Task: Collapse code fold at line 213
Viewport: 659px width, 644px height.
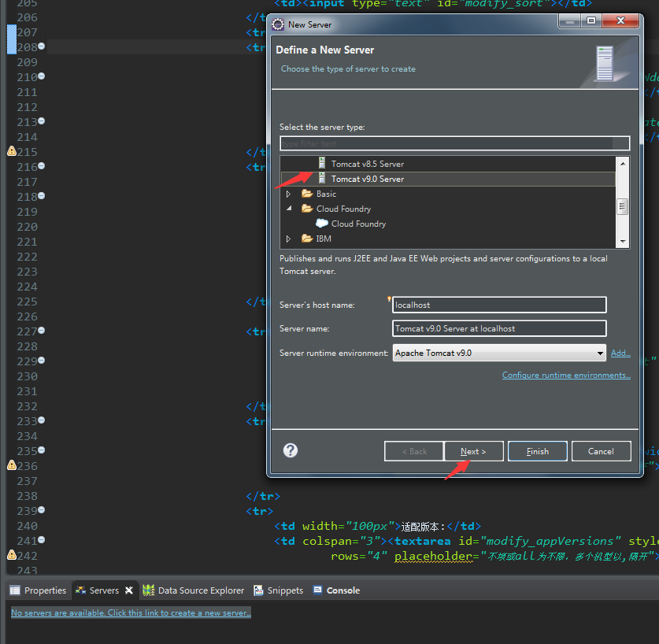Action: point(42,121)
